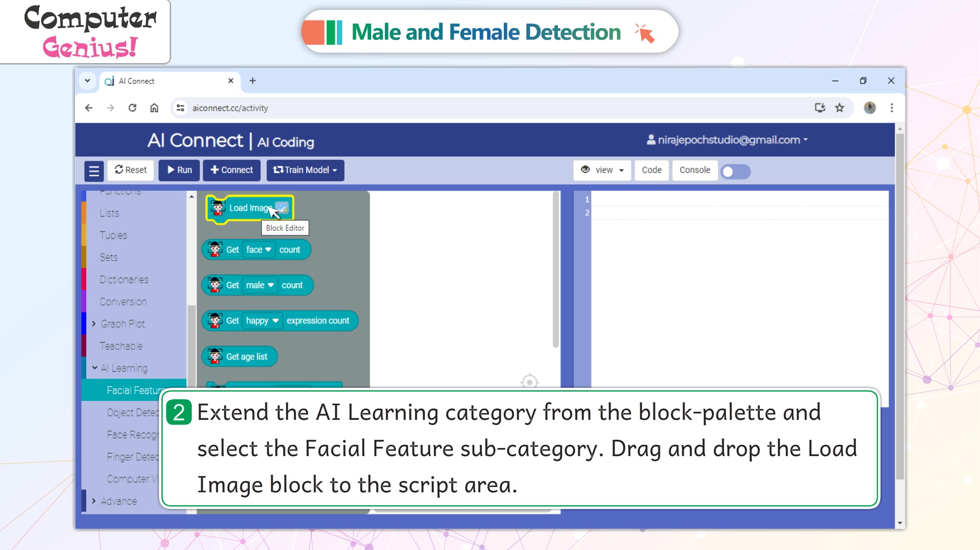Click face icon on expression count block

(215, 320)
